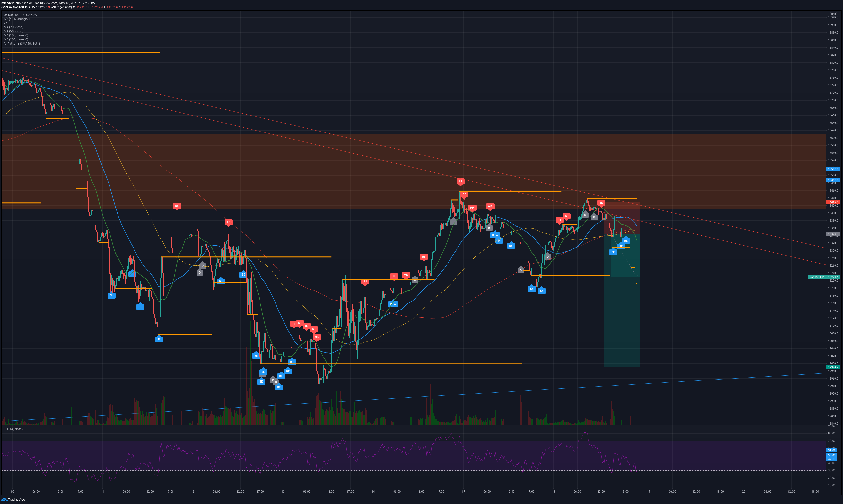Click the red 13428.6 stop price label
Image resolution: width=843 pixels, height=504 pixels.
pyautogui.click(x=833, y=202)
